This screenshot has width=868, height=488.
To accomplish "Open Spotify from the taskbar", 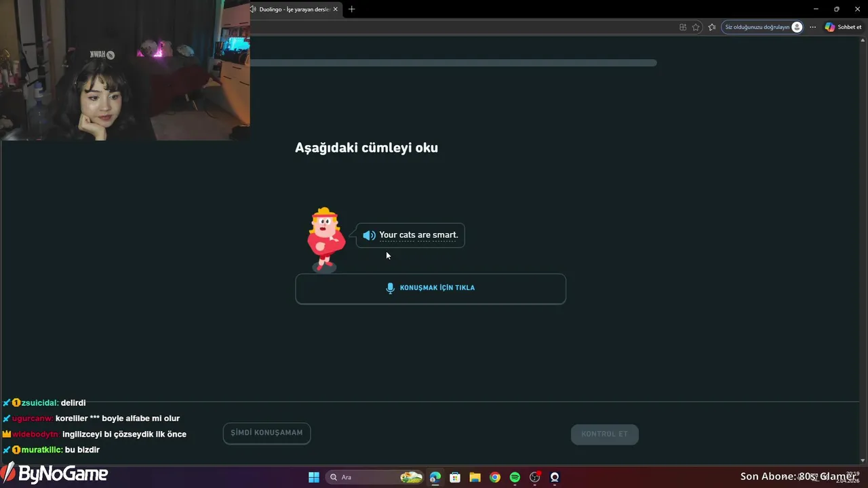I will (515, 477).
